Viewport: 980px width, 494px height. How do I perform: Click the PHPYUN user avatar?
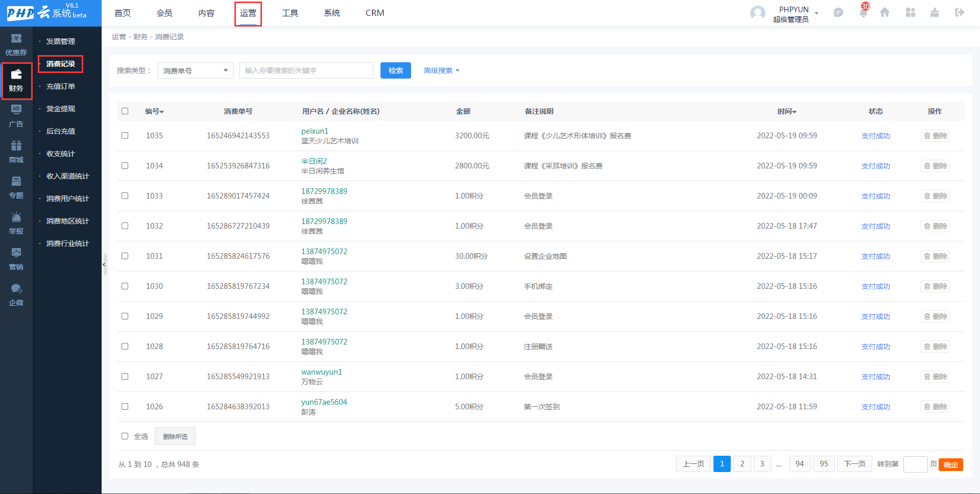tap(758, 13)
